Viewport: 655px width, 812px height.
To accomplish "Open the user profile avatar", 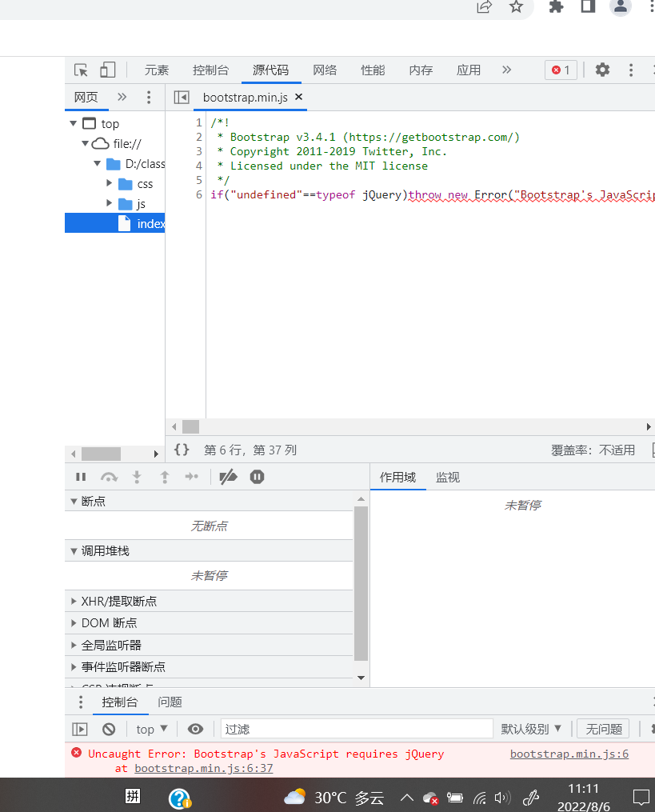I will point(621,6).
